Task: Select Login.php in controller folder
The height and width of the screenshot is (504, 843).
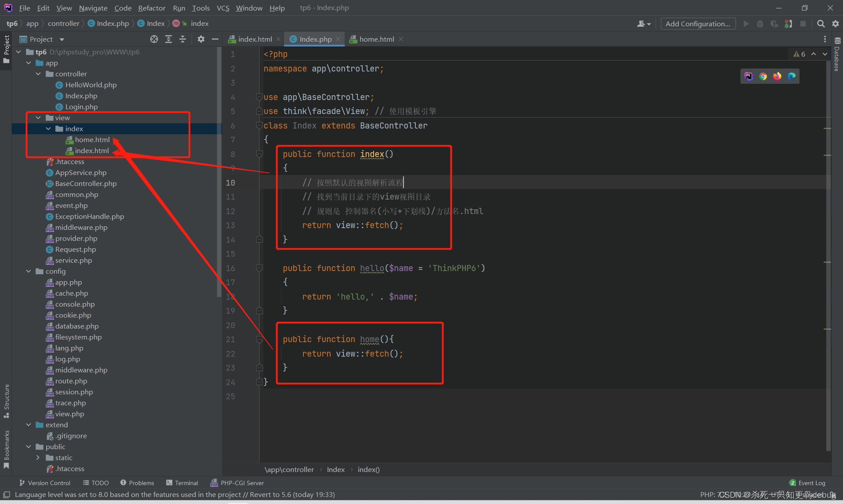Action: pyautogui.click(x=81, y=107)
